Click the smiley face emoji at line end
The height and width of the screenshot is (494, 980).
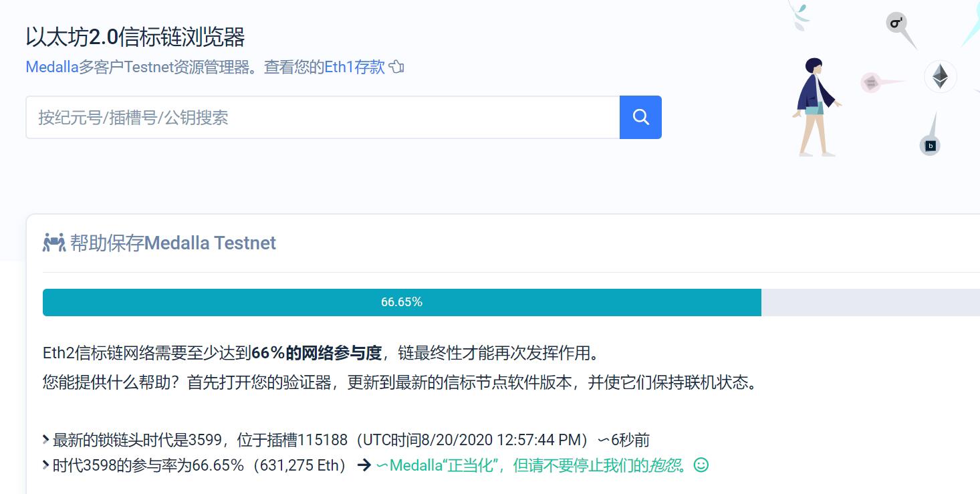701,465
